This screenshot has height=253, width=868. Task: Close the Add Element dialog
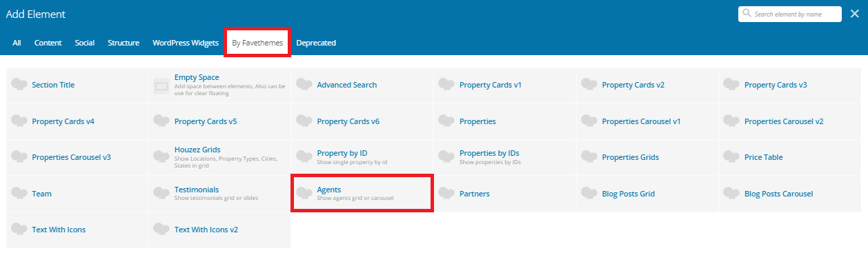855,14
